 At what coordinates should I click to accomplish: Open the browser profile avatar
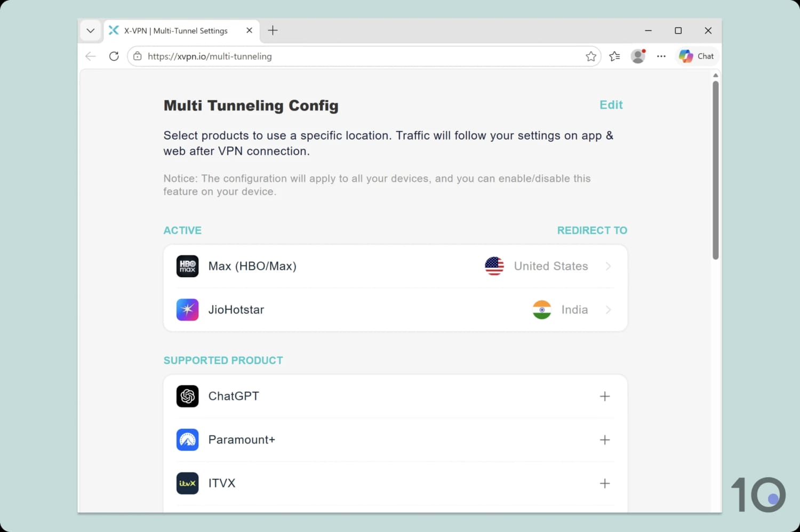[x=638, y=56]
